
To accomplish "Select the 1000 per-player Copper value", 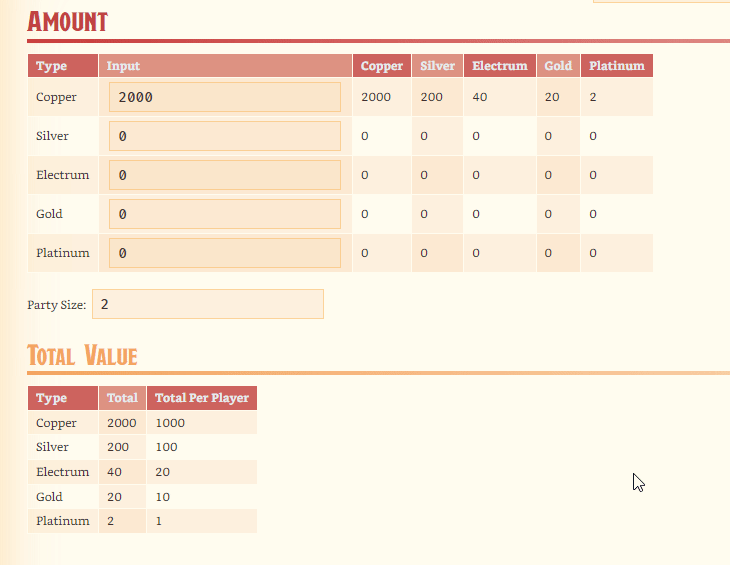I will [x=170, y=423].
